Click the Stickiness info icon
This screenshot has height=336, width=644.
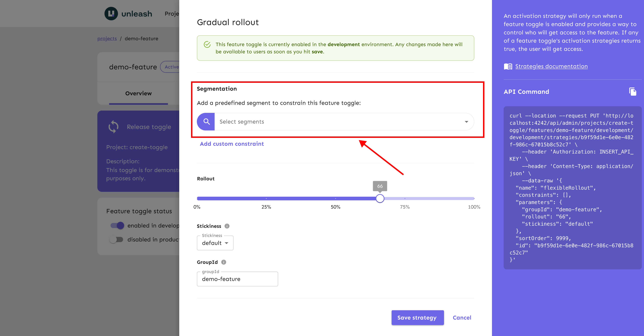pos(227,226)
